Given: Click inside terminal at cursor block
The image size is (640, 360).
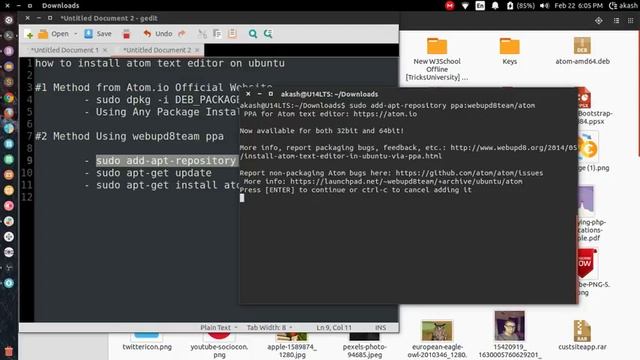Looking at the screenshot, I should (x=242, y=198).
